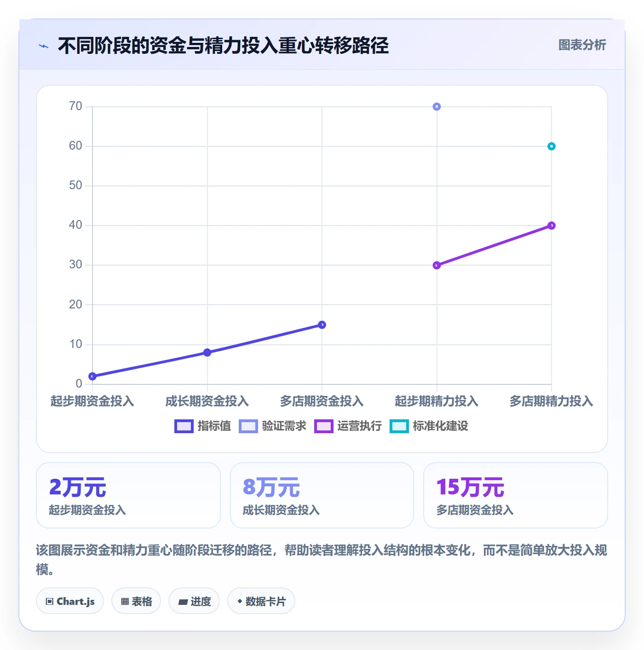
Task: Click the 起步期资金投入 x-axis label
Action: 92,401
